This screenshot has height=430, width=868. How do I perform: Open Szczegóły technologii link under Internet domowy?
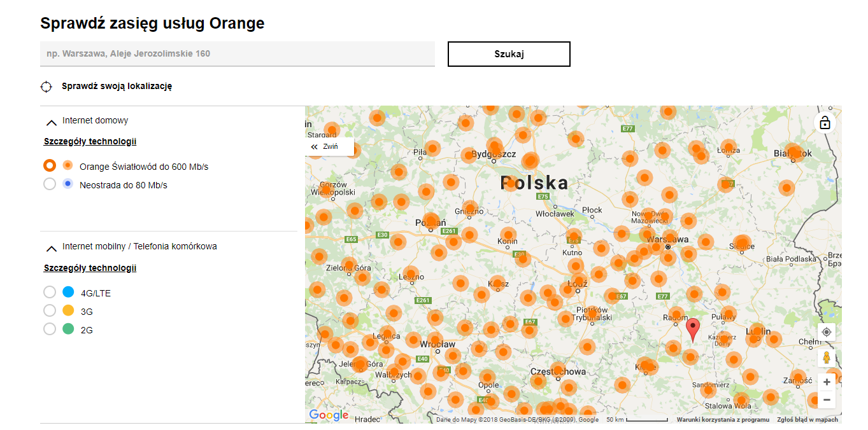coord(90,141)
